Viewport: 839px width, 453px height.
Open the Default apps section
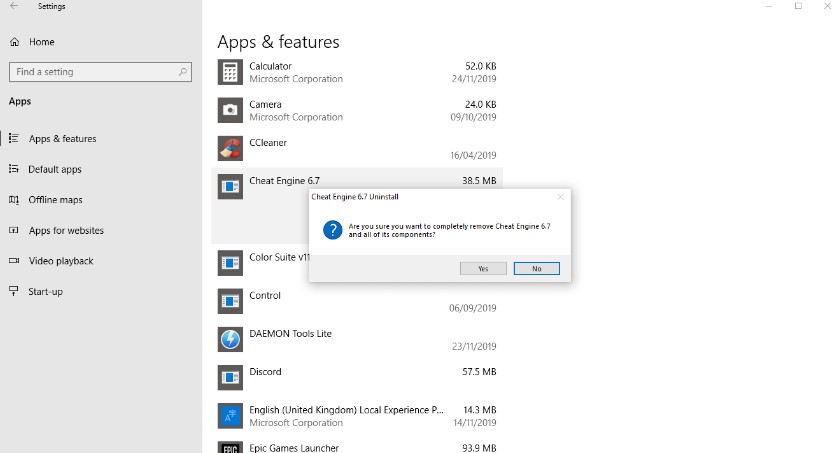55,169
